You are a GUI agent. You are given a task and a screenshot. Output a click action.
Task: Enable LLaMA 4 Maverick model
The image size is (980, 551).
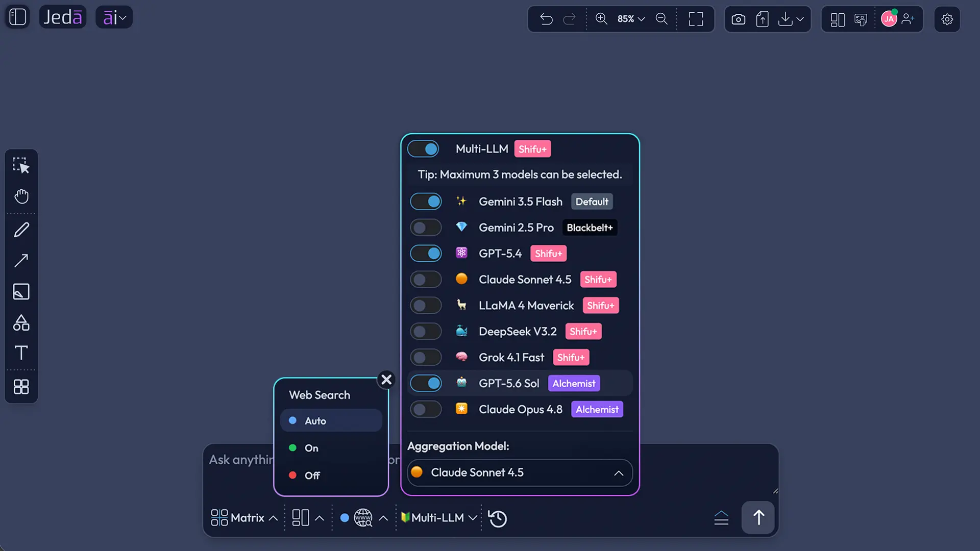click(426, 306)
